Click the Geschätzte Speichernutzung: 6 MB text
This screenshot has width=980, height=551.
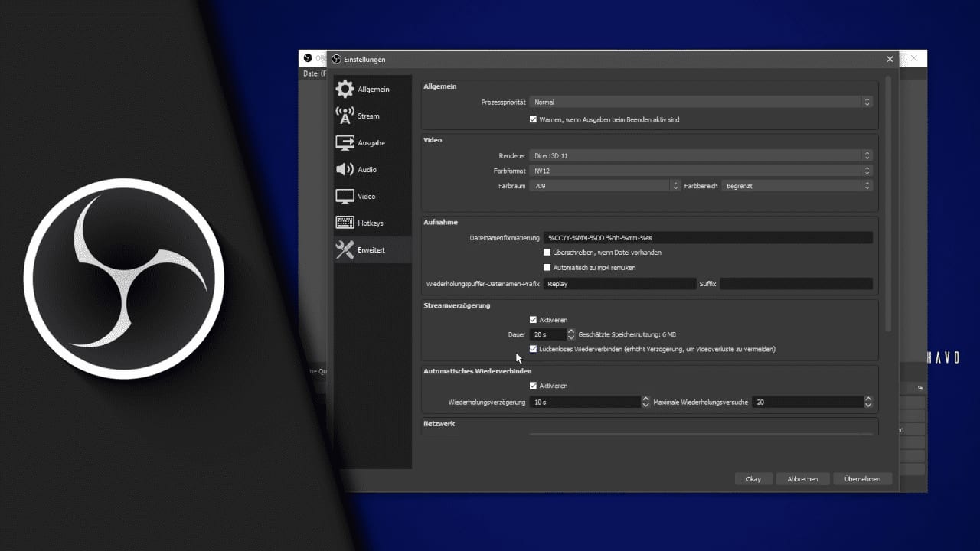click(x=627, y=334)
